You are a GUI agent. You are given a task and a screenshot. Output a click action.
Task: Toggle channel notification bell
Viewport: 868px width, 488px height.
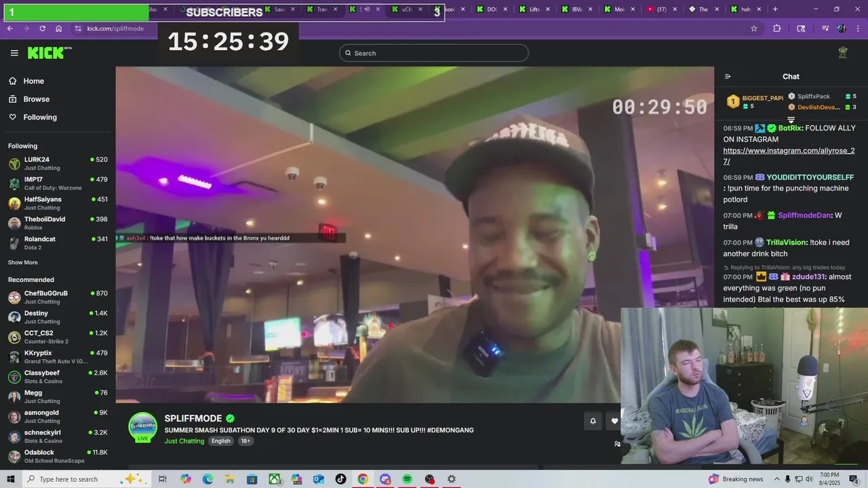point(593,421)
